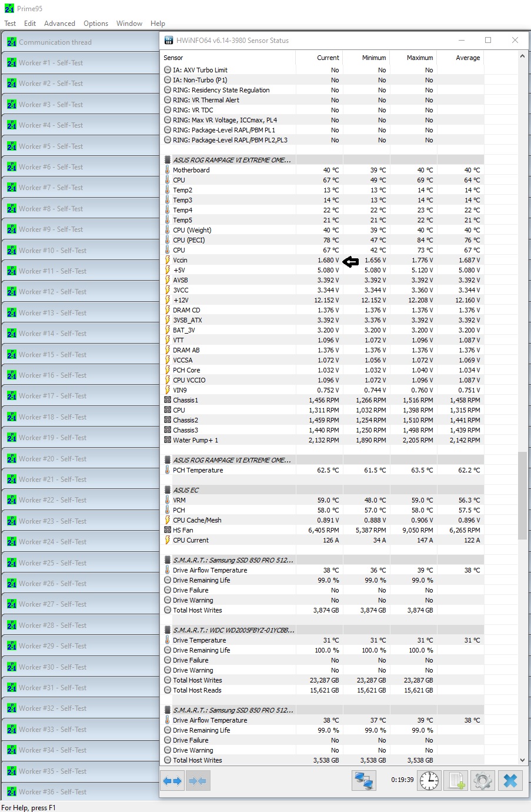The height and width of the screenshot is (812, 531).
Task: Click the lightning icon beside Vccin
Action: [x=168, y=260]
